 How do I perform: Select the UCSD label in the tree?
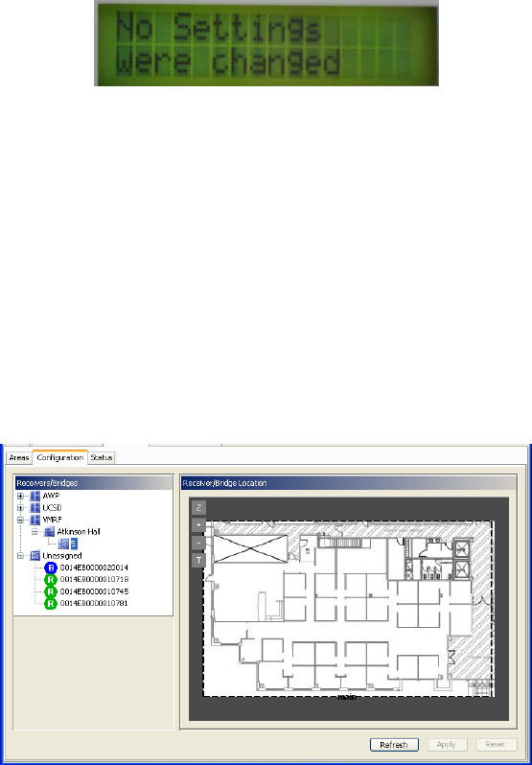coord(52,507)
